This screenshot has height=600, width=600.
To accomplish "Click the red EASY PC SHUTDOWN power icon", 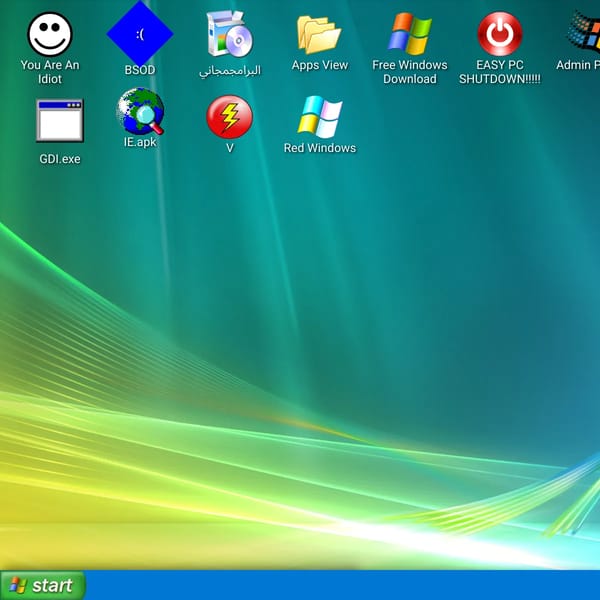I will pyautogui.click(x=500, y=34).
